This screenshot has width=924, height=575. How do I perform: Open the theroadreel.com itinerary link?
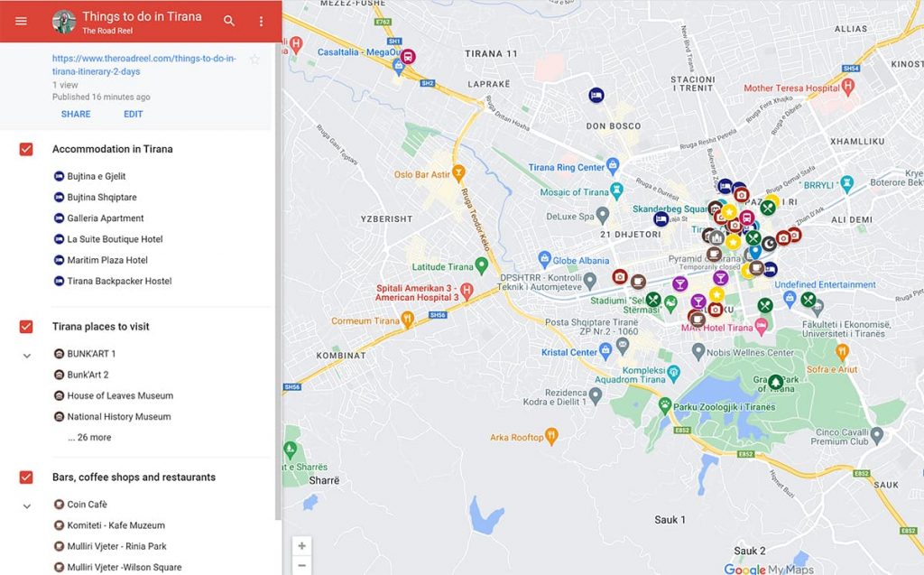[143, 65]
